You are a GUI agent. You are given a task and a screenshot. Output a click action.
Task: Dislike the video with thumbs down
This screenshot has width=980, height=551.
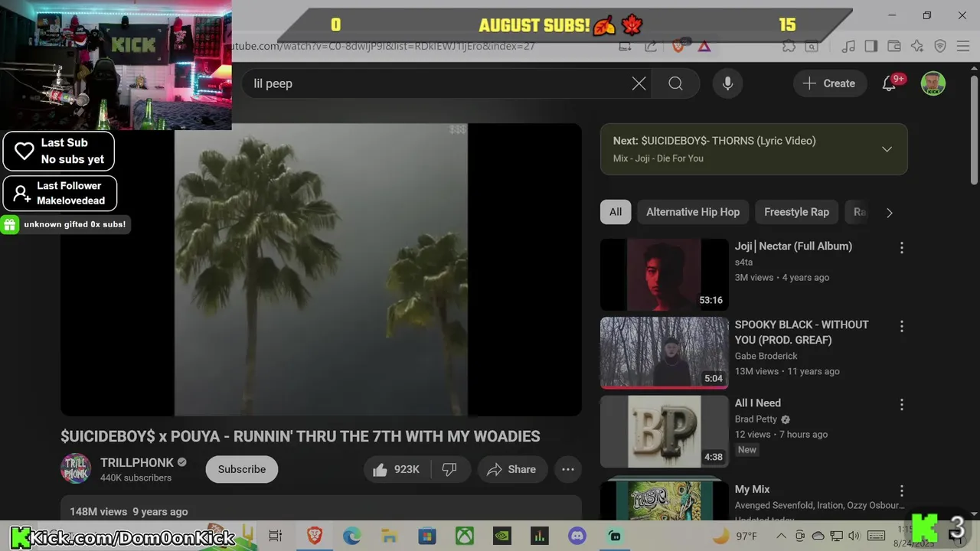[449, 469]
